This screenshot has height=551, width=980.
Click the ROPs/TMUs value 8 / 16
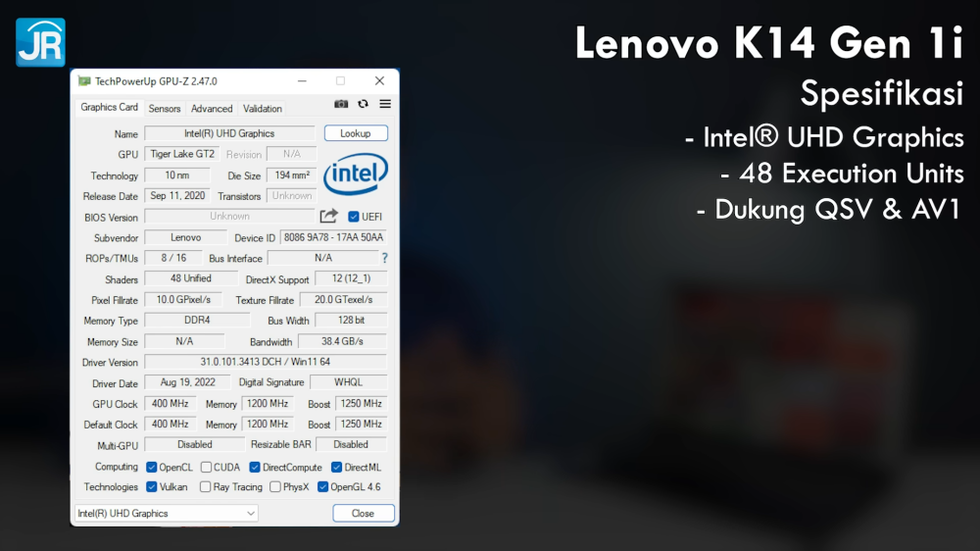point(173,258)
